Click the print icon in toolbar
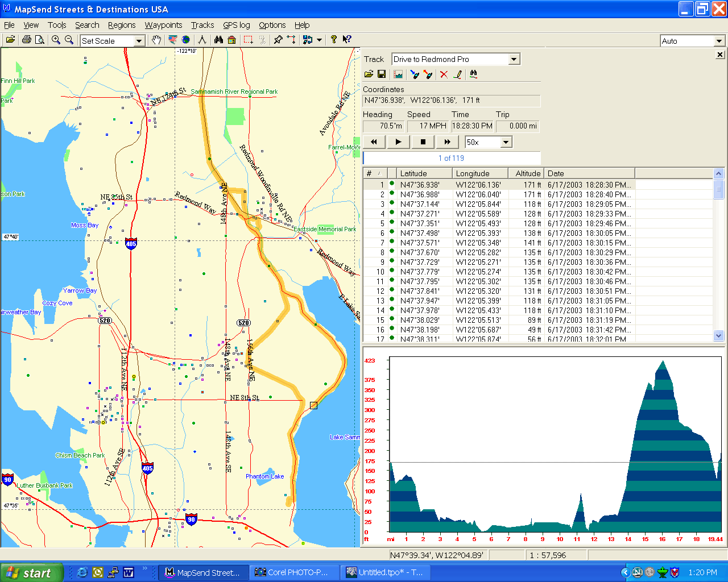The width and height of the screenshot is (728, 582). point(26,40)
